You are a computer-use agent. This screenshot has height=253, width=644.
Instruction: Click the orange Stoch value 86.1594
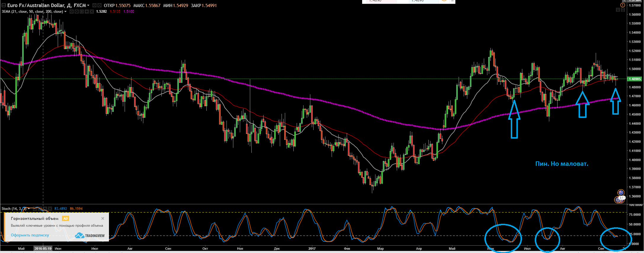[x=76, y=209]
